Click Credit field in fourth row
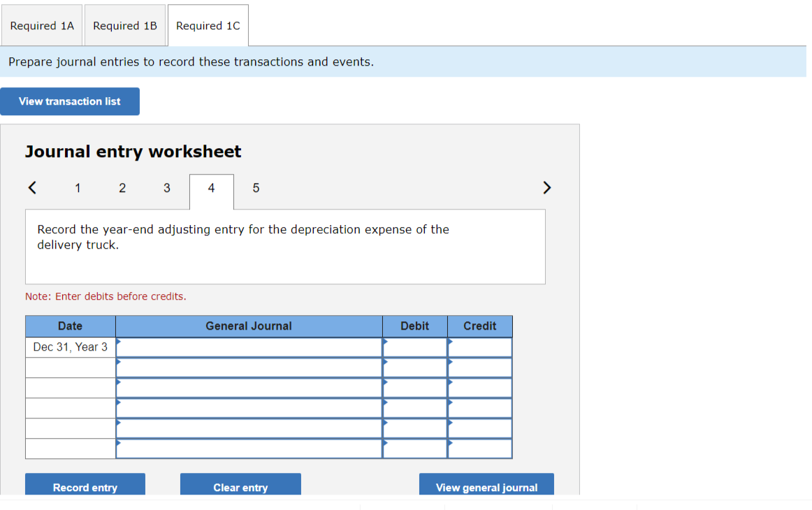The height and width of the screenshot is (510, 812). tap(480, 408)
